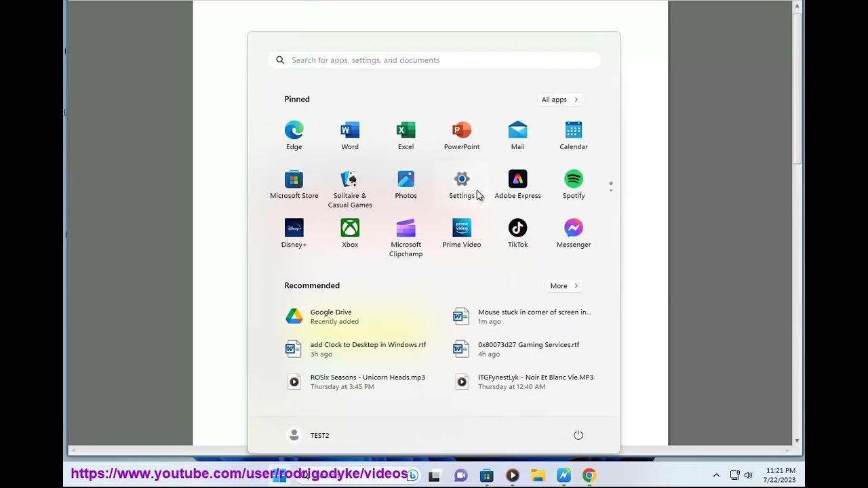Open the volume tray icon

point(749,475)
